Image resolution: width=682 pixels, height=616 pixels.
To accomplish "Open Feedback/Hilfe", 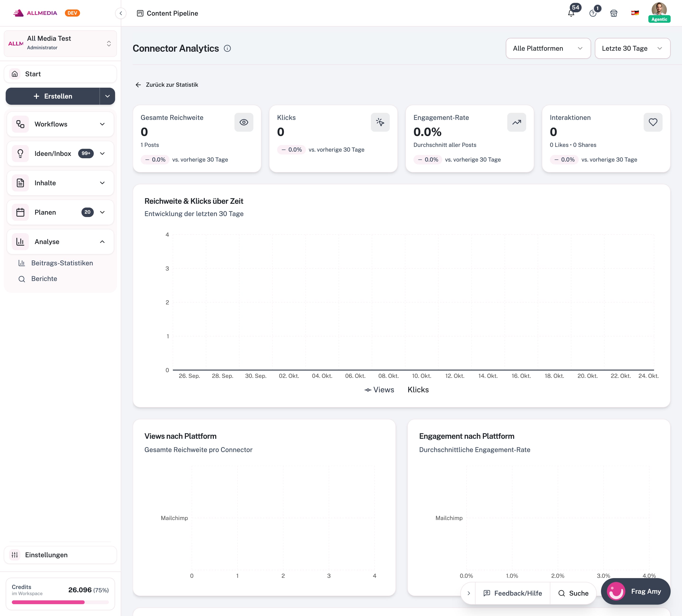I will click(x=512, y=593).
